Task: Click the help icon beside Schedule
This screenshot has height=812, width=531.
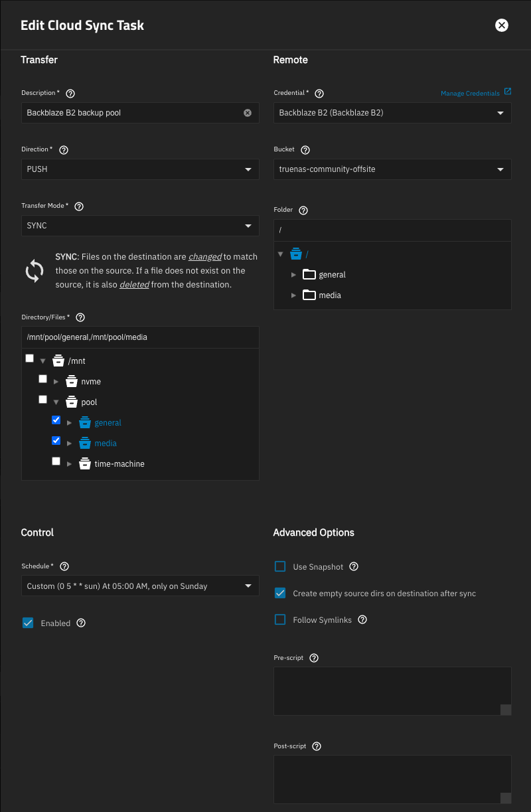Action: pyautogui.click(x=64, y=567)
